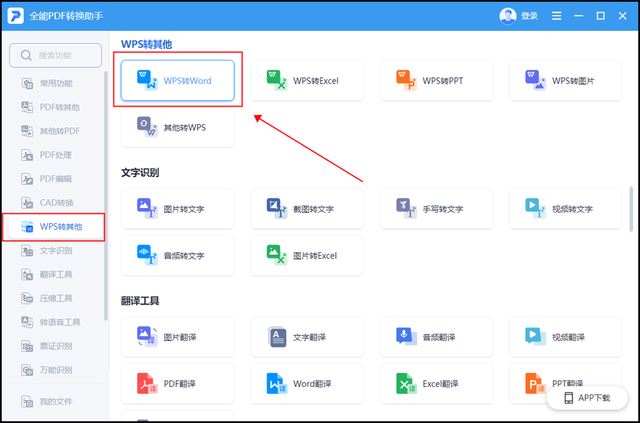Launch the 手写转文字 handwriting tool
The image size is (640, 423).
pyautogui.click(x=436, y=209)
